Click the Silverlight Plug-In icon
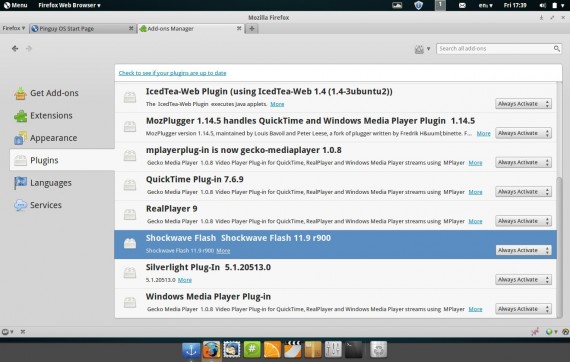The width and height of the screenshot is (570, 362). pos(130,273)
